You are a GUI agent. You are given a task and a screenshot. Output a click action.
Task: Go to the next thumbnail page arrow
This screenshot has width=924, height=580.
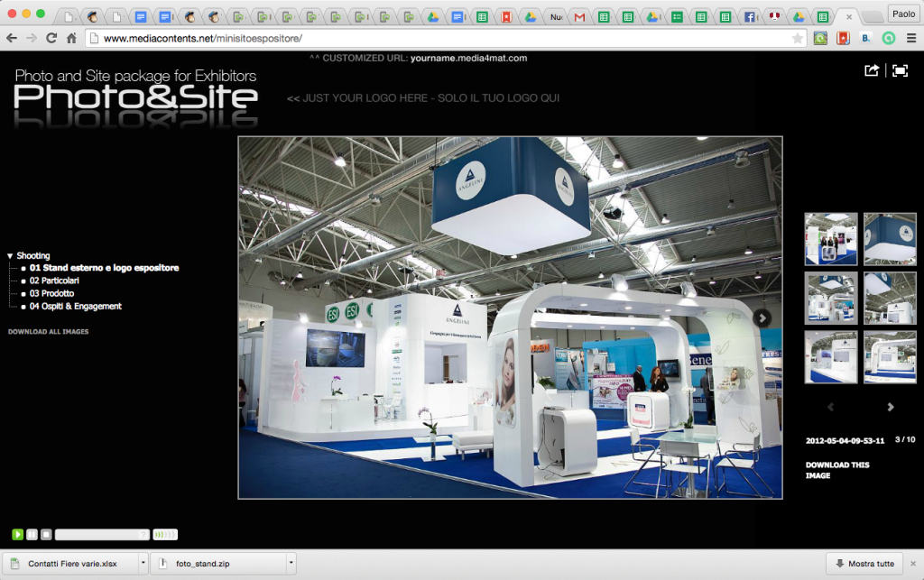(x=891, y=407)
